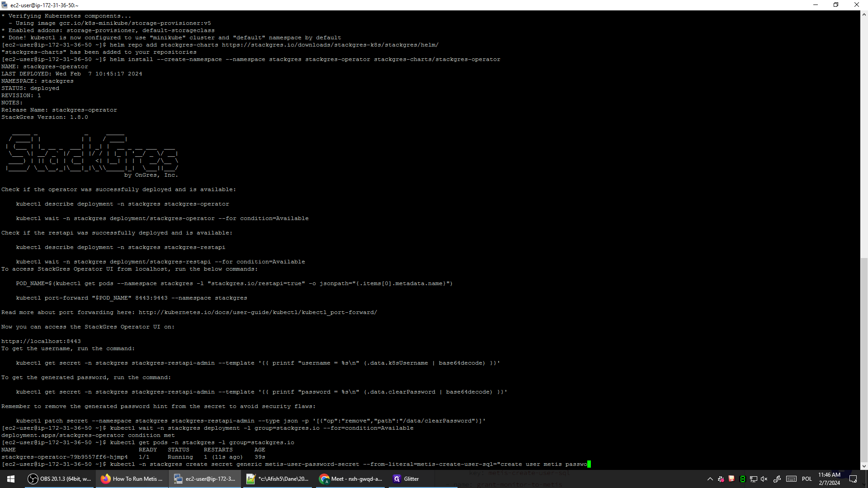Open the clock showing 11:46 AM
Image resolution: width=868 pixels, height=488 pixels.
tap(829, 479)
